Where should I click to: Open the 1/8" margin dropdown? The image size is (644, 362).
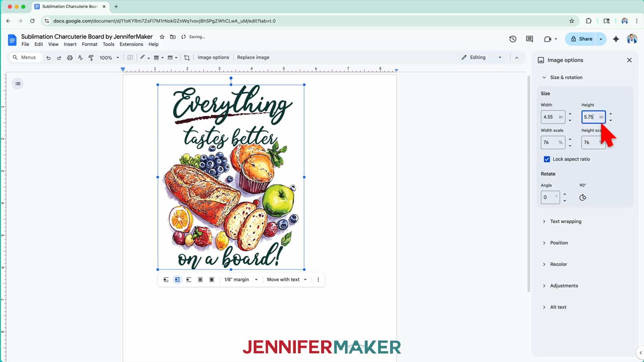[x=241, y=280]
